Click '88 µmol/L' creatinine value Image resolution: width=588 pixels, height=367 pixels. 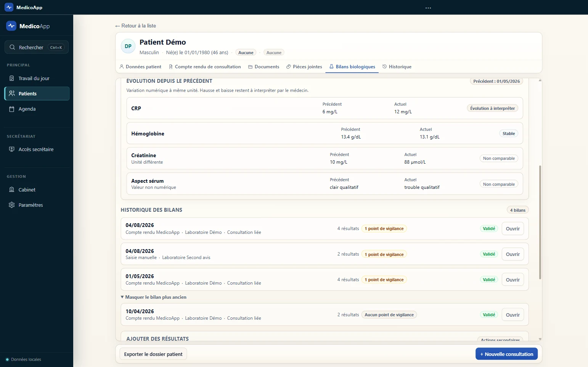(x=415, y=162)
